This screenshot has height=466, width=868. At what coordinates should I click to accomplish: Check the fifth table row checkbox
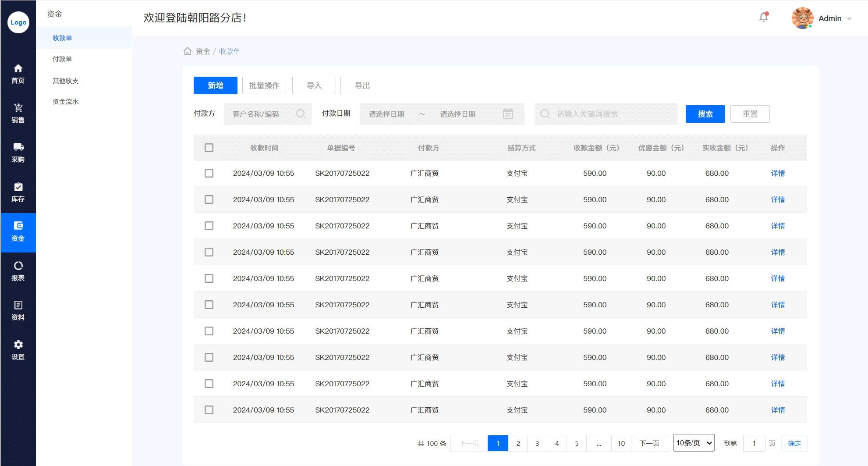pos(209,278)
